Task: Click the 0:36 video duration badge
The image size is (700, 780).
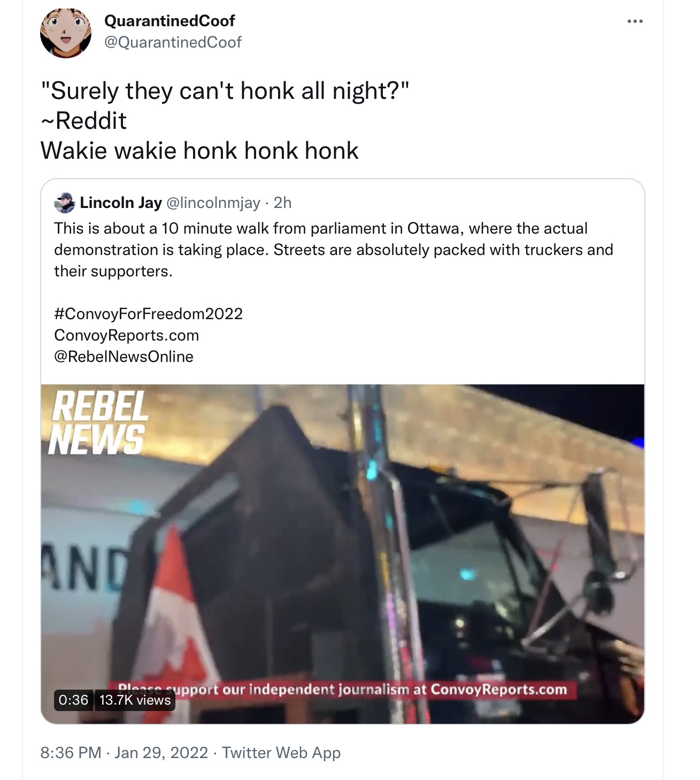Action: [x=73, y=700]
